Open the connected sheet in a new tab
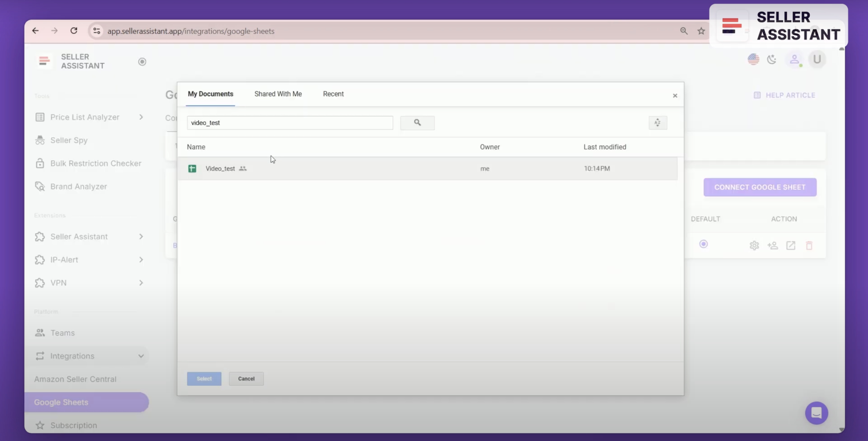This screenshot has width=868, height=441. point(791,245)
